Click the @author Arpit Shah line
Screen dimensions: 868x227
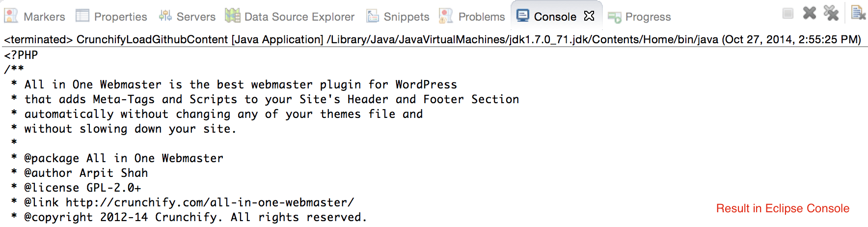(86, 173)
